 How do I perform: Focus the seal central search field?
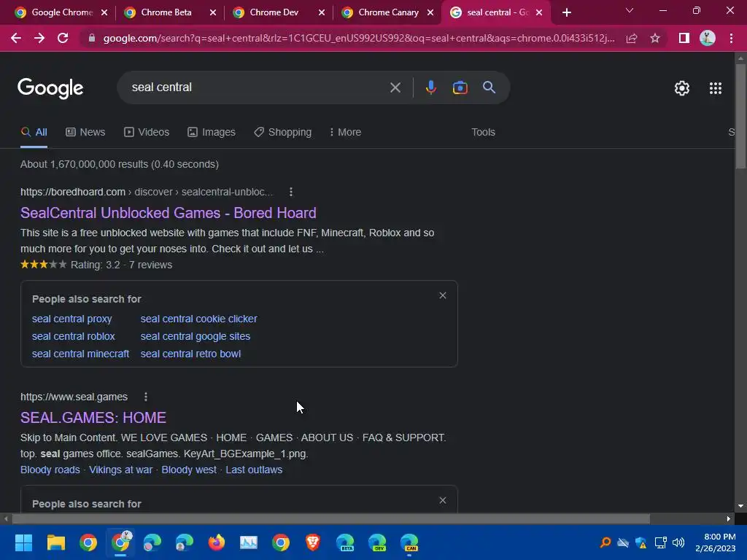coord(258,87)
